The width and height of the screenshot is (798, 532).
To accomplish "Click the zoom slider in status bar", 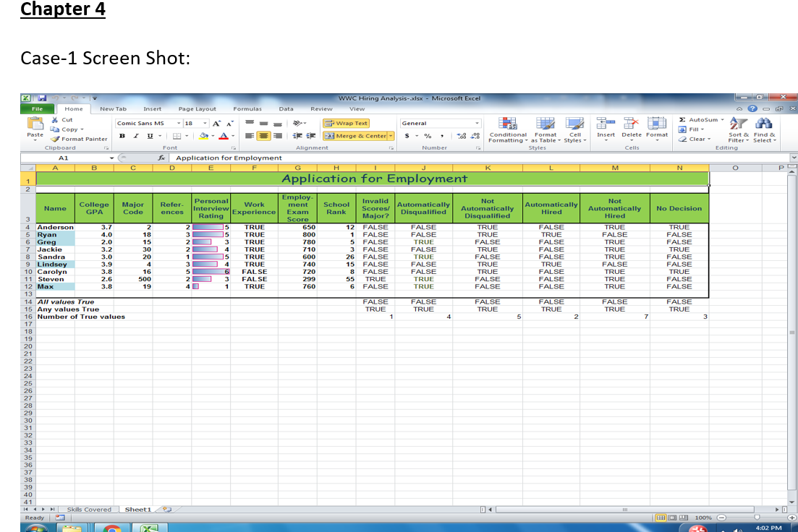I will point(758,519).
